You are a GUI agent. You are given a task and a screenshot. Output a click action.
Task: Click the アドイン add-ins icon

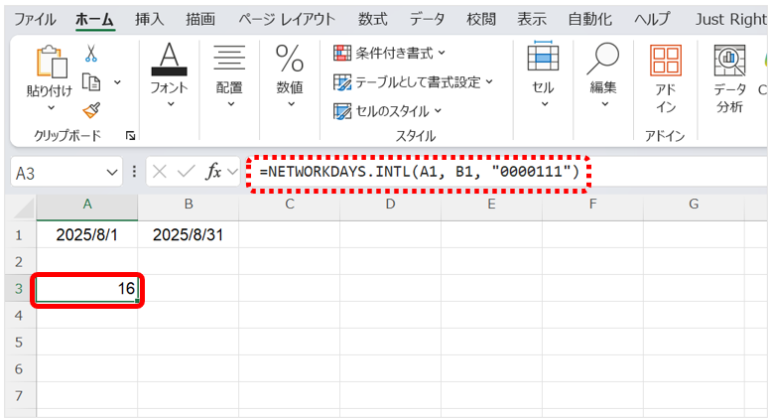click(665, 60)
